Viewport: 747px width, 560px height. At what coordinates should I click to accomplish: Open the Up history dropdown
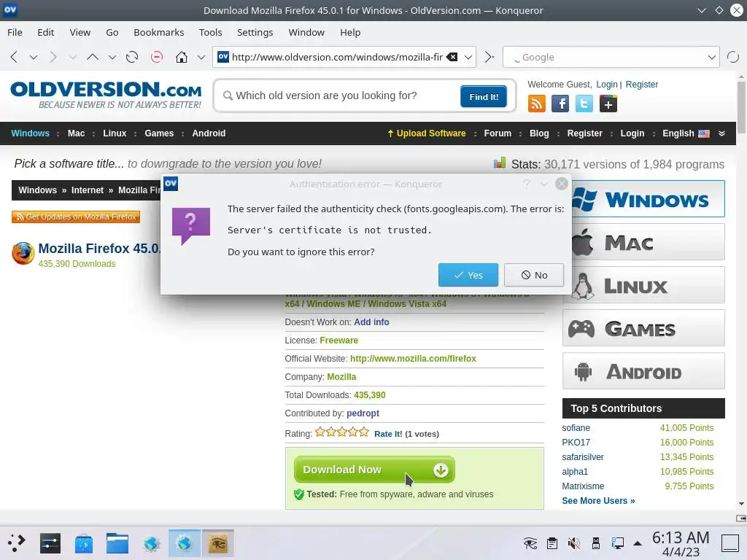(112, 58)
